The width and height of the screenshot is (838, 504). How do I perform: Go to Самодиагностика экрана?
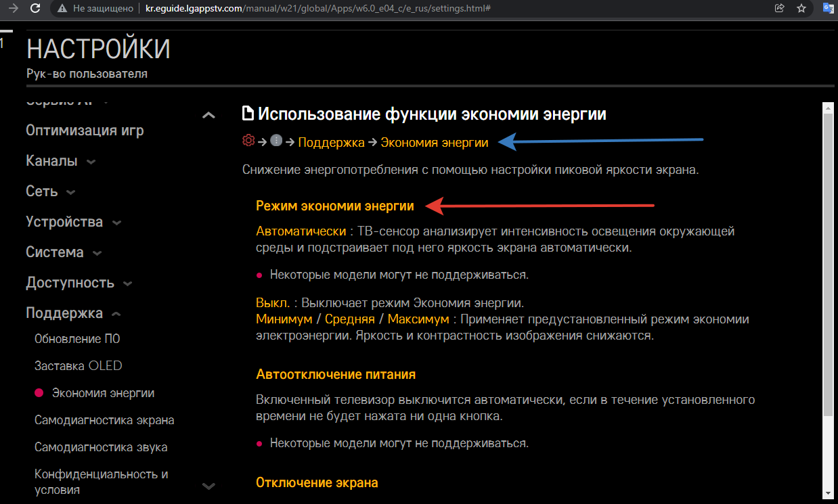pyautogui.click(x=104, y=420)
